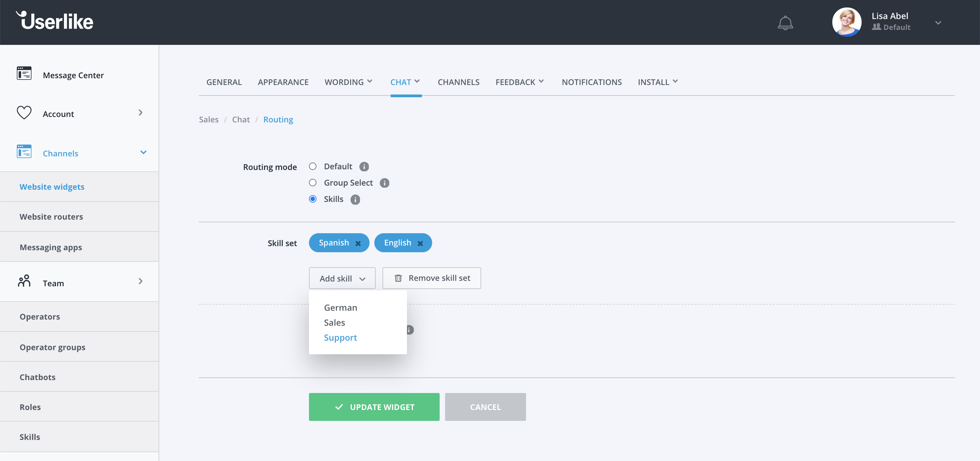This screenshot has width=980, height=461.
Task: Click the Team people icon
Action: [x=24, y=281]
